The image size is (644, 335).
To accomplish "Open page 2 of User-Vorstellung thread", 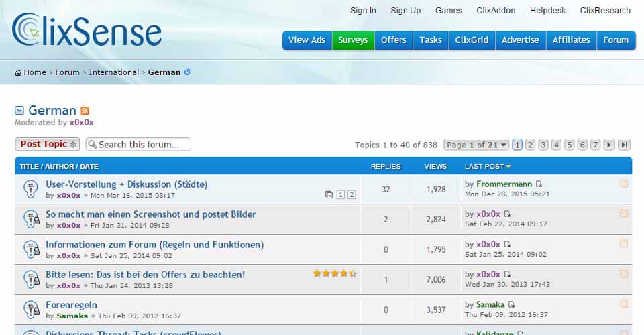I will pos(352,195).
